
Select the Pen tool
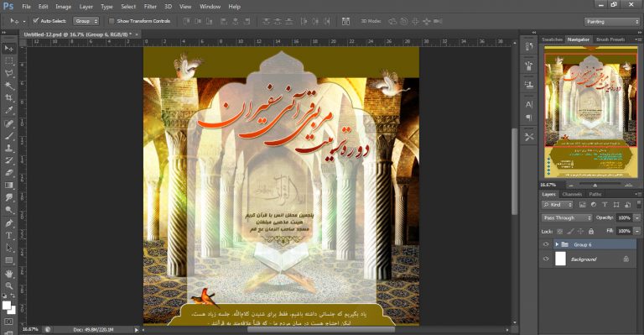8,223
